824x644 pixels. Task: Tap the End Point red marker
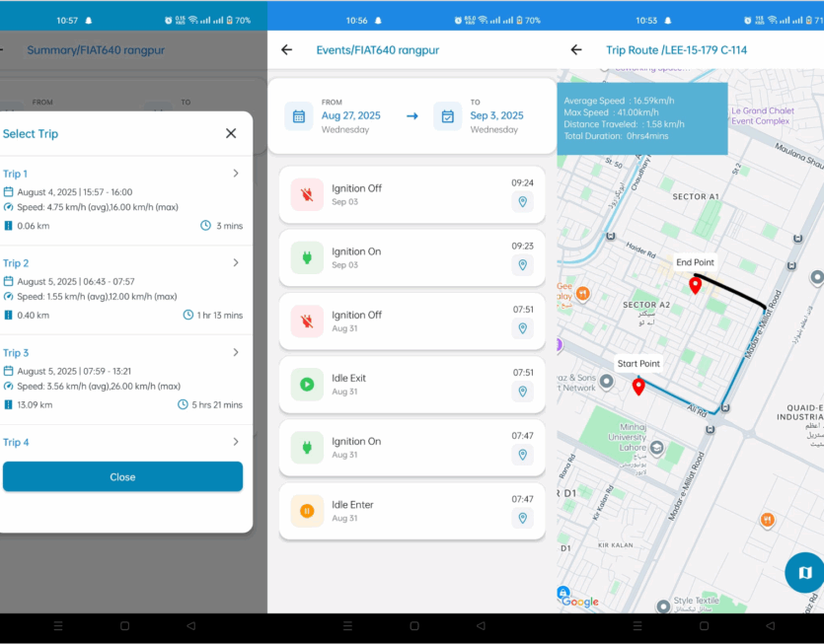(695, 285)
